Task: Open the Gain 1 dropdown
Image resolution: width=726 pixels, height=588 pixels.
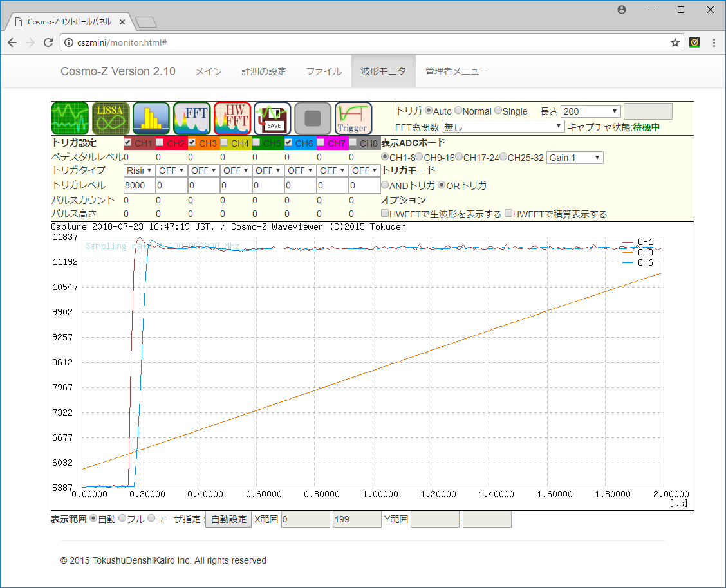Action: point(575,158)
